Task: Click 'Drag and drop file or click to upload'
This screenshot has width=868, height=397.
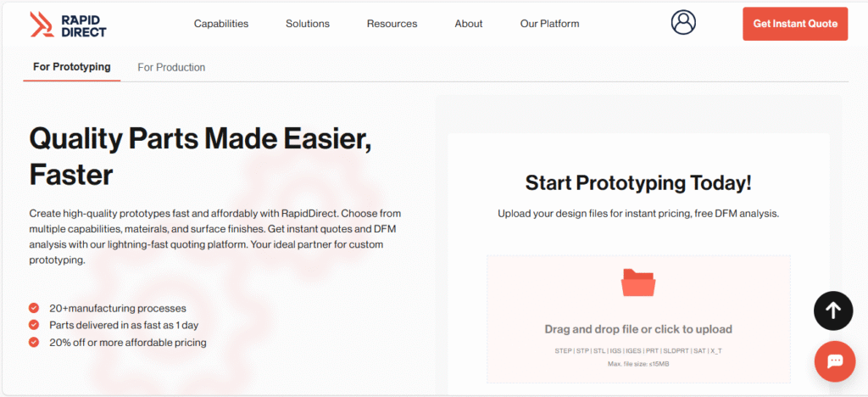Action: pos(638,329)
